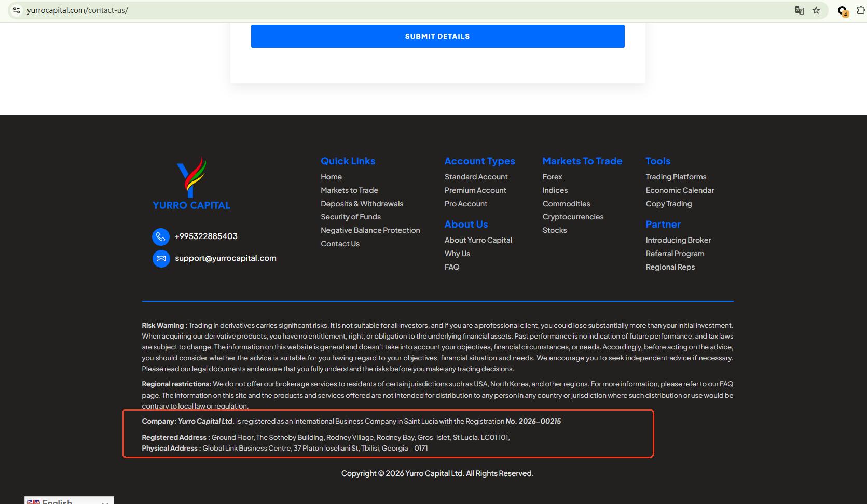Go to Markets to Trade quick link
This screenshot has height=504, width=867.
point(349,190)
